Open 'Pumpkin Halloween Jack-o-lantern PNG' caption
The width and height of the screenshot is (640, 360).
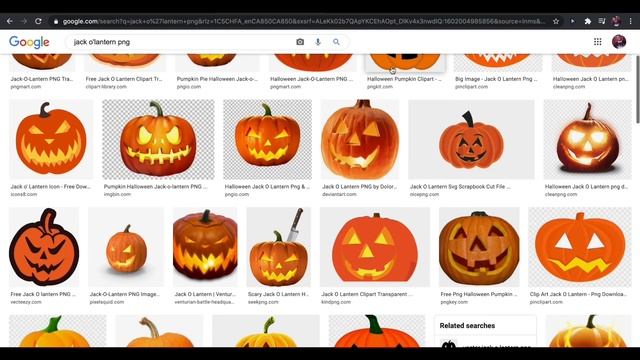click(155, 187)
